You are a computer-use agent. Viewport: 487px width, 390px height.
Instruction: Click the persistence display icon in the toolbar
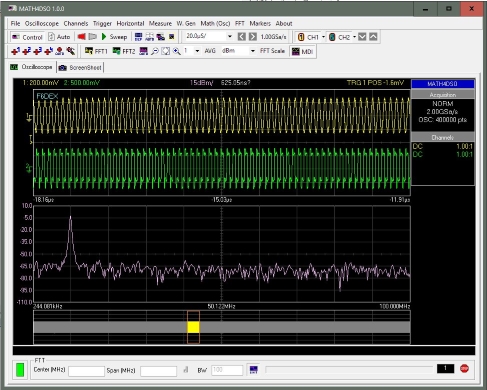point(161,37)
